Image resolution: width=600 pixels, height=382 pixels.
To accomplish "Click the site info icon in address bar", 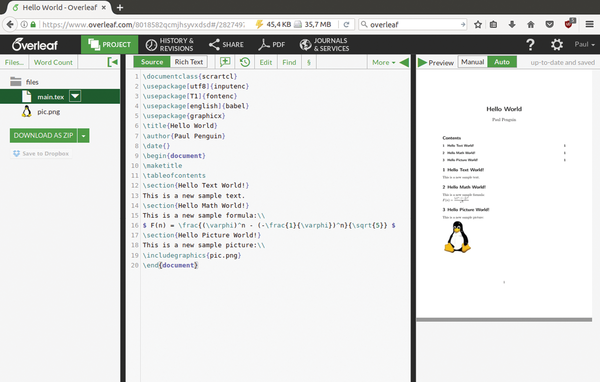I will point(24,24).
